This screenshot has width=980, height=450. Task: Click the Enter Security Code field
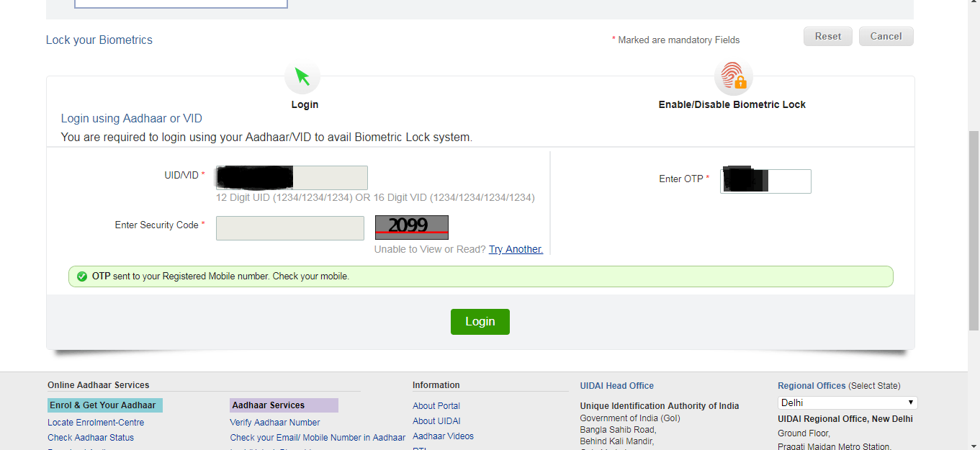290,228
